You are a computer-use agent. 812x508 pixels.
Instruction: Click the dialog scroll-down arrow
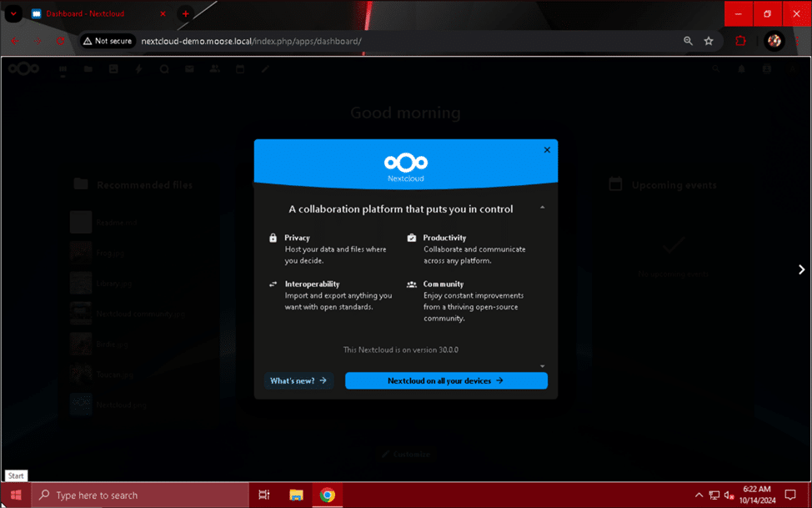click(x=542, y=366)
